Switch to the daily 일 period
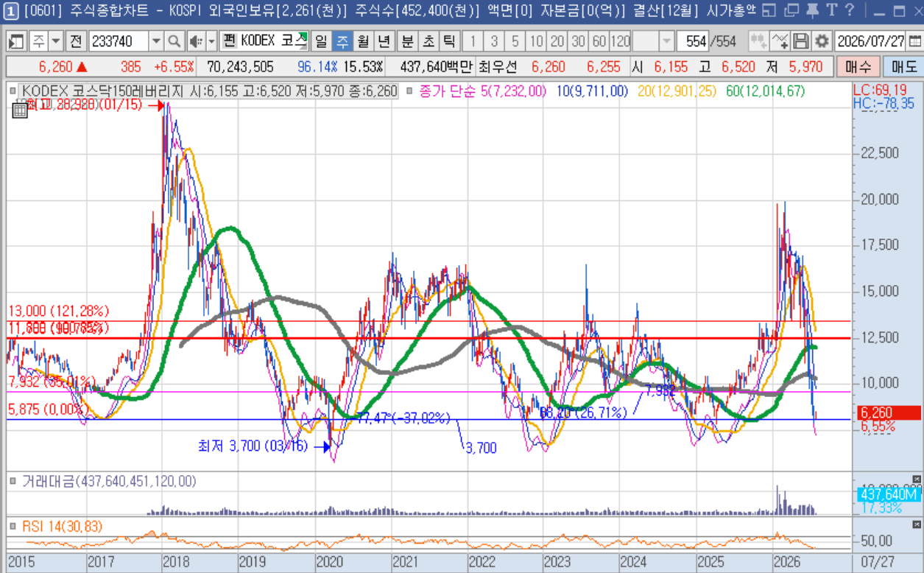 click(321, 41)
